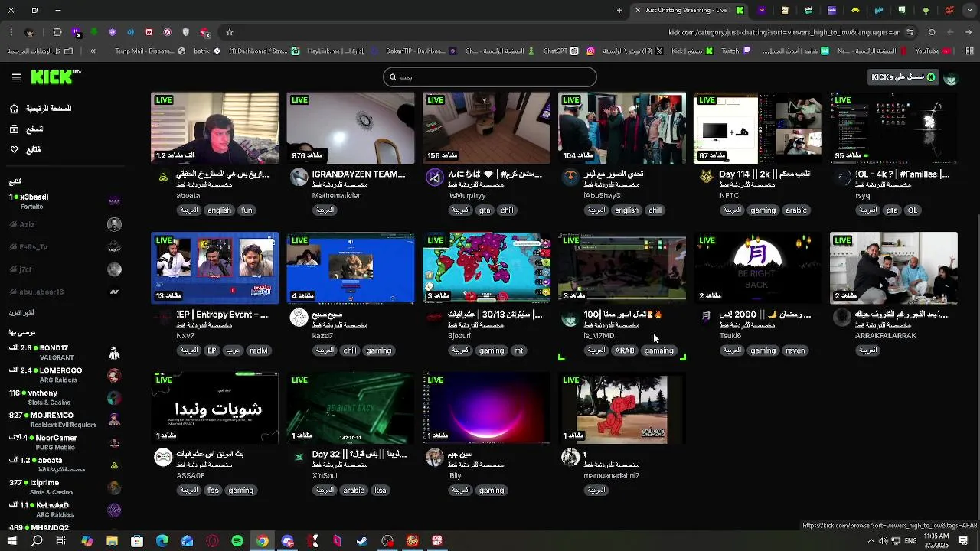Image resolution: width=980 pixels, height=551 pixels.
Task: Open the Following heart sidebar item
Action: click(x=25, y=149)
